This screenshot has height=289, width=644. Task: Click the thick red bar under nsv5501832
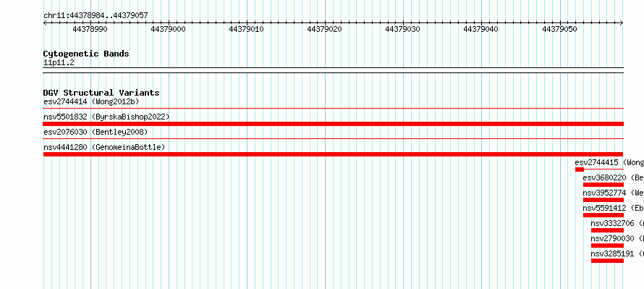click(334, 124)
